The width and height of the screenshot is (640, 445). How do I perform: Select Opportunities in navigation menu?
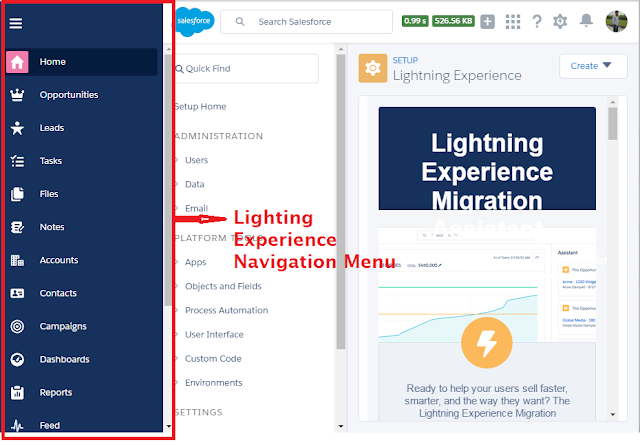click(x=69, y=95)
